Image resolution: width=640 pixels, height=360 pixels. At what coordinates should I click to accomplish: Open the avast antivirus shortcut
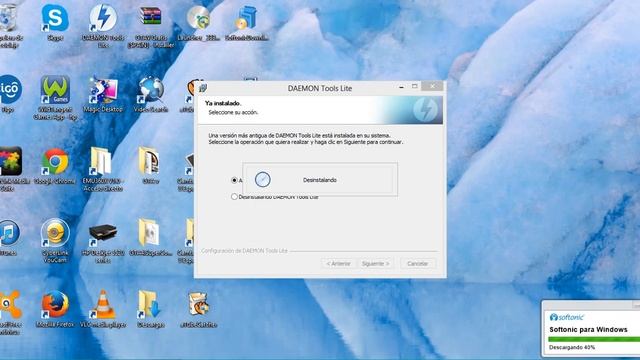coord(10,304)
